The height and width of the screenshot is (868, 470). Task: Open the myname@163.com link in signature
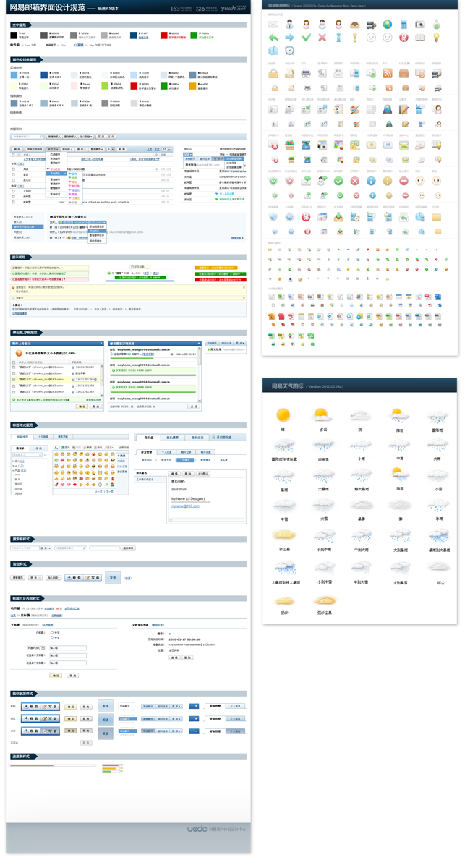click(185, 506)
